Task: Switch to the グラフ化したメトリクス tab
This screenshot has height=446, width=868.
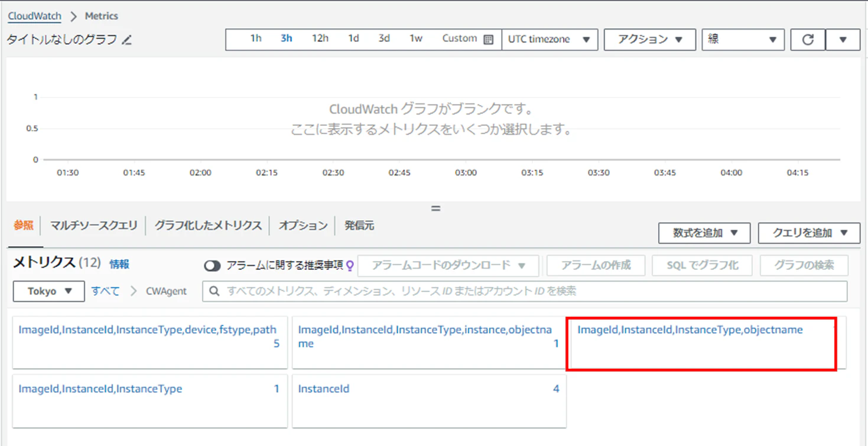Action: click(x=208, y=226)
